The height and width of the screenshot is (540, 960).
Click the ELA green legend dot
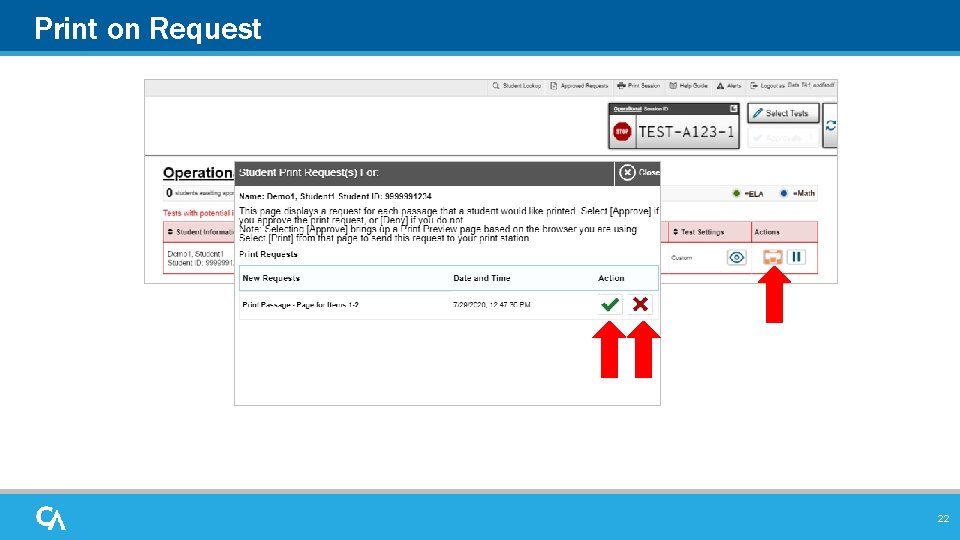click(737, 193)
